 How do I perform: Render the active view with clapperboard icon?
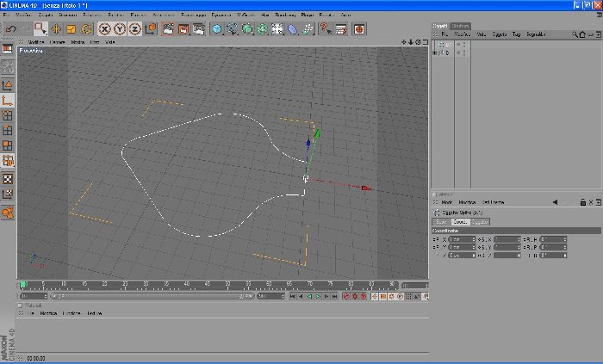click(168, 28)
